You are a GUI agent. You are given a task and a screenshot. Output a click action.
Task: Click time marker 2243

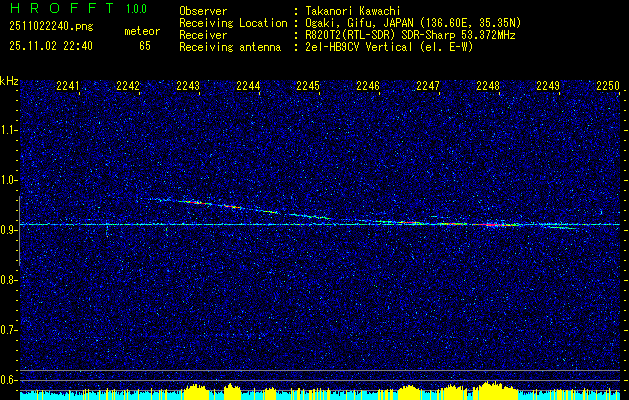[188, 86]
